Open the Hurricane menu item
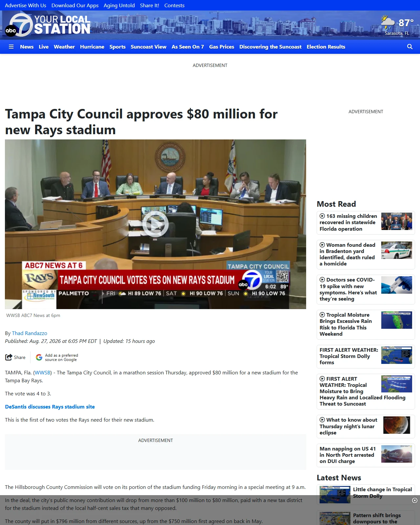 pos(92,47)
